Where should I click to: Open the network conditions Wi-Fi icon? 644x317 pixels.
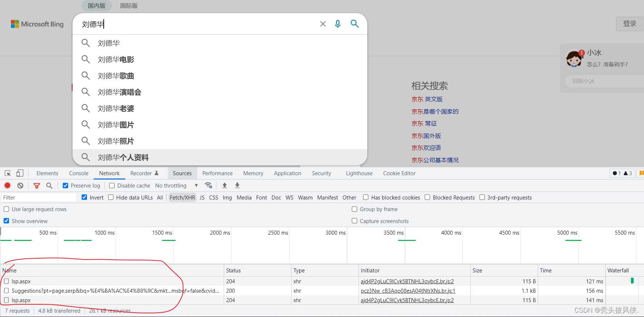click(x=209, y=185)
